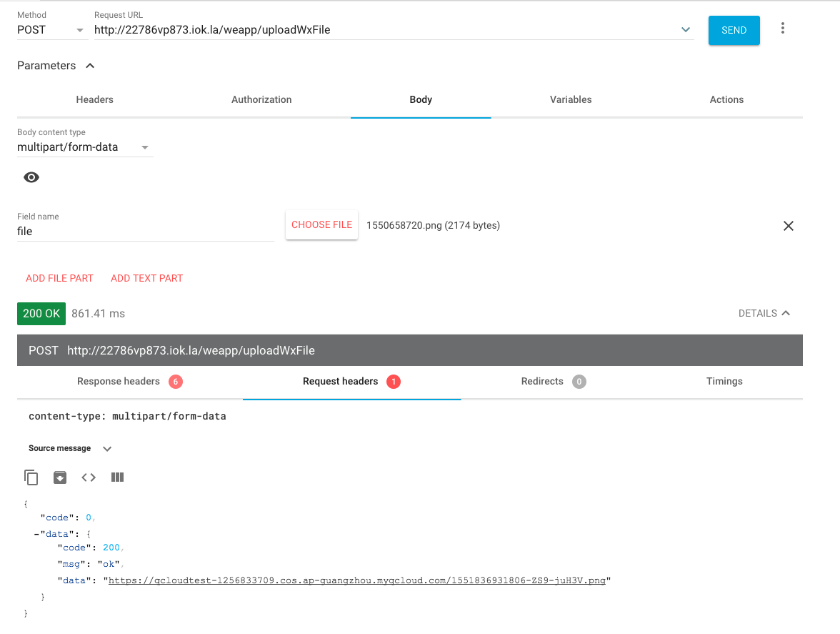Click the download response icon
Viewport: 840px width, 634px height.
pos(60,477)
